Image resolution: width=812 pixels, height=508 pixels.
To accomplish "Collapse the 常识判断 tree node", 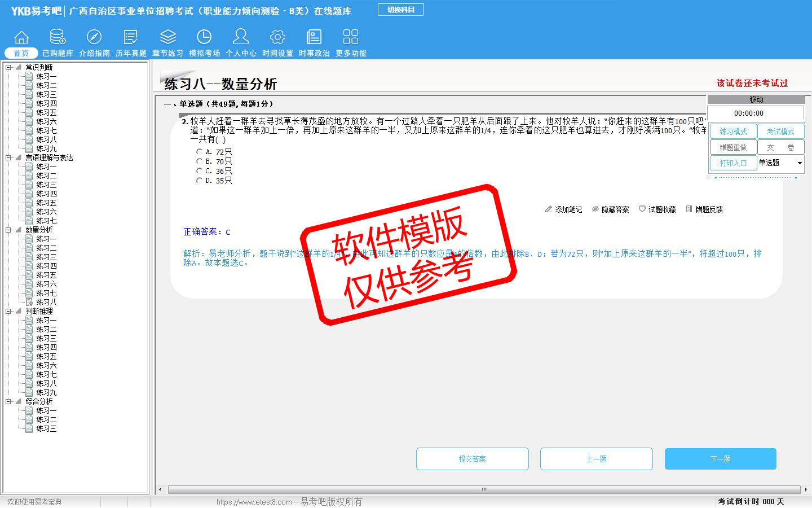I will tap(8, 67).
